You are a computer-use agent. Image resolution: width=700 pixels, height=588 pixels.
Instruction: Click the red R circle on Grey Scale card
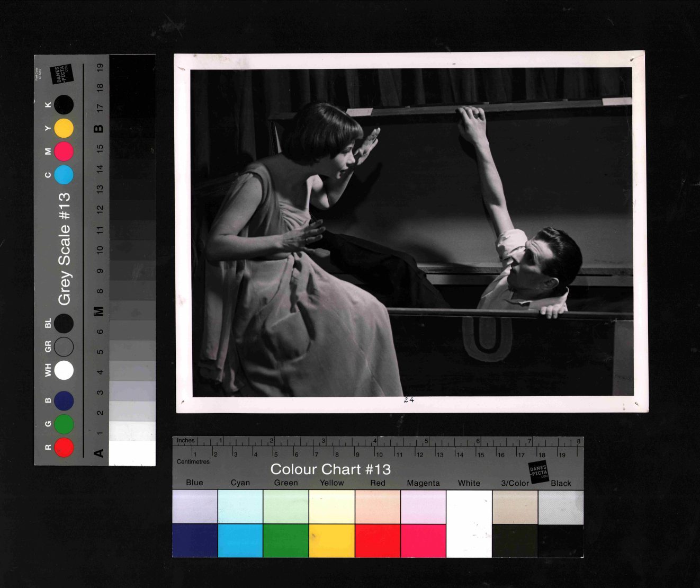(x=64, y=448)
